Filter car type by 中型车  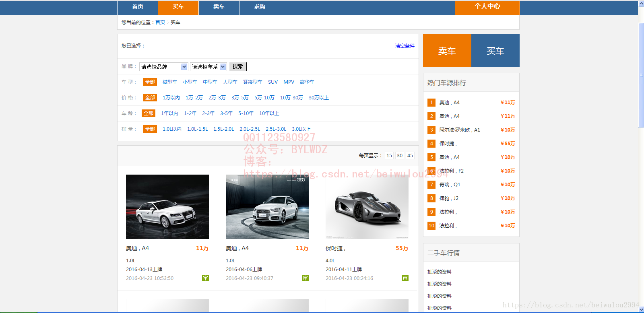pyautogui.click(x=210, y=82)
